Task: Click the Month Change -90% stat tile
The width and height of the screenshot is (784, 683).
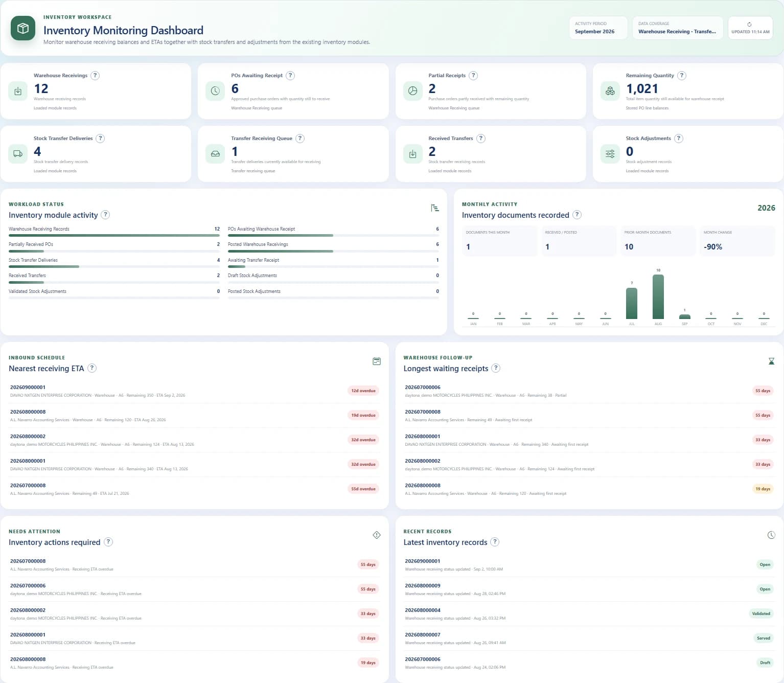Action: coord(736,241)
